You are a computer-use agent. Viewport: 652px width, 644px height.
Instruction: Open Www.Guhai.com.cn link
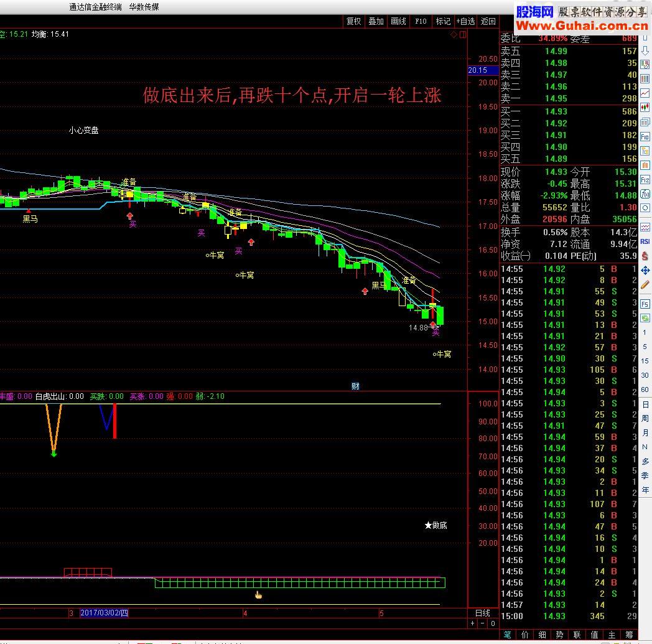(582, 26)
